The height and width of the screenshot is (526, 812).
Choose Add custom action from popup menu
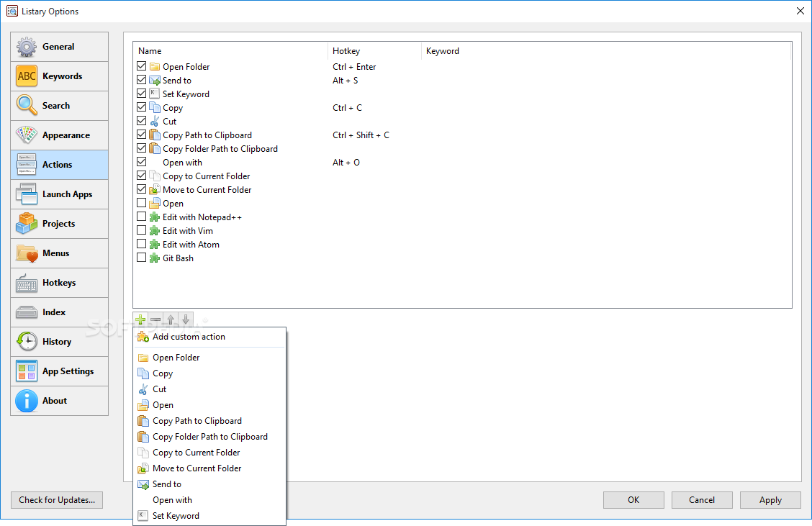pos(209,337)
